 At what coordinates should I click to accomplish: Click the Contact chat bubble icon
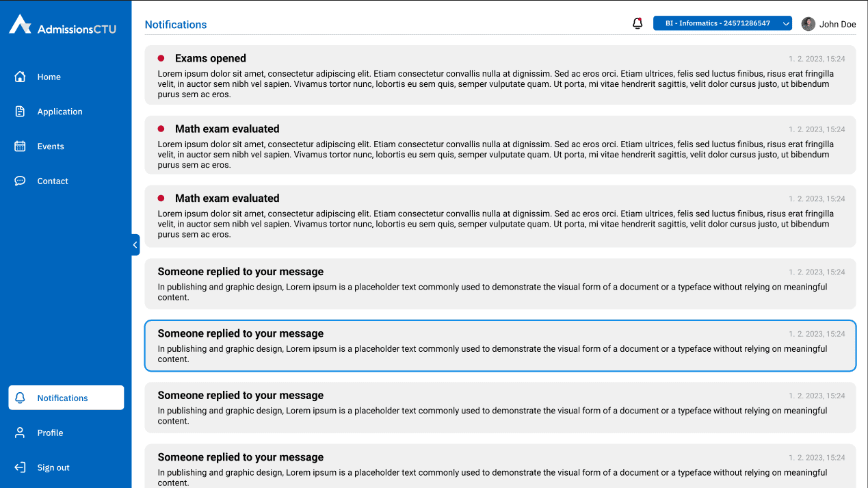(x=20, y=181)
